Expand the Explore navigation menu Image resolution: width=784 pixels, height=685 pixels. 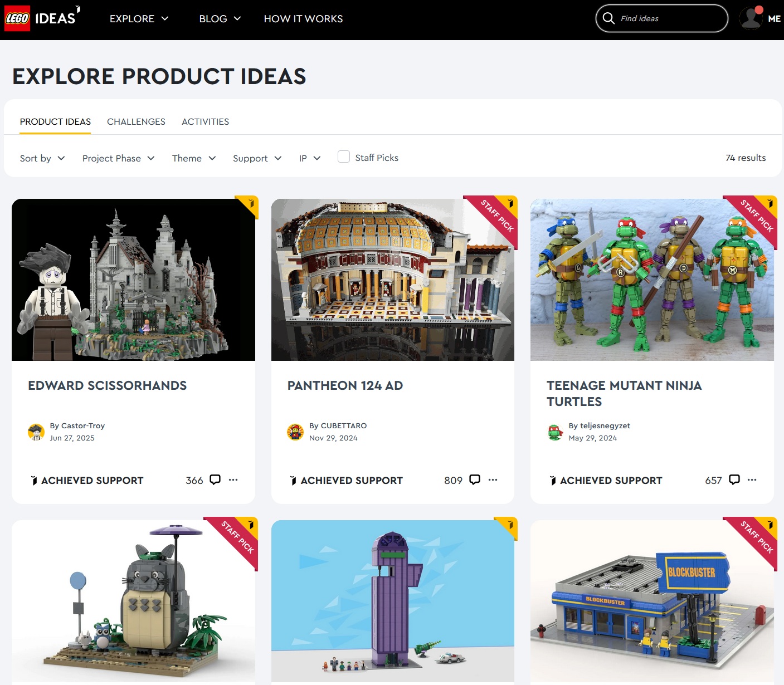click(139, 18)
